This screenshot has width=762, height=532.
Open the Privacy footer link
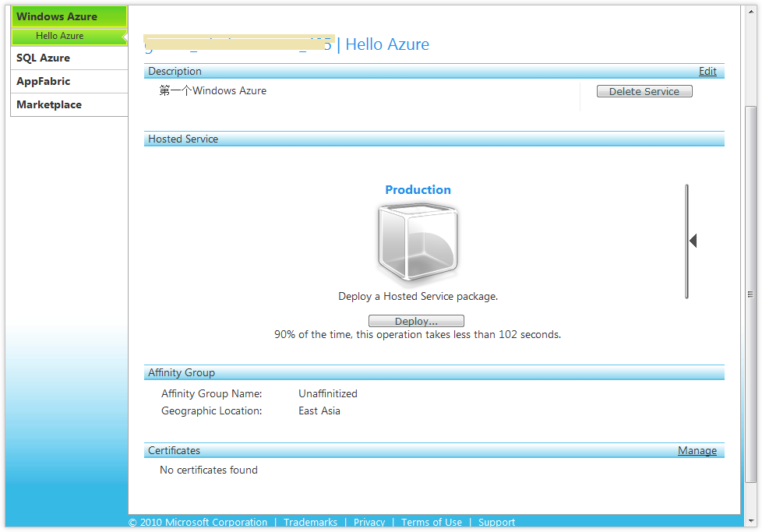point(369,522)
